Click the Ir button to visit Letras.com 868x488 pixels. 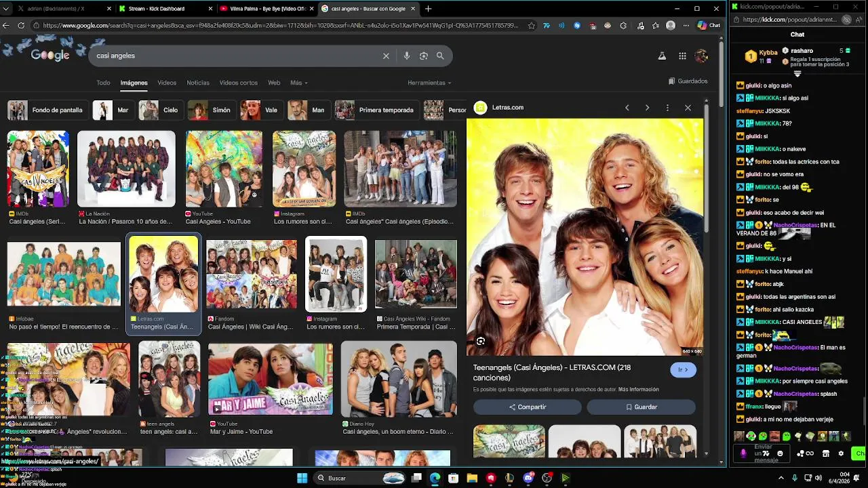coord(683,369)
